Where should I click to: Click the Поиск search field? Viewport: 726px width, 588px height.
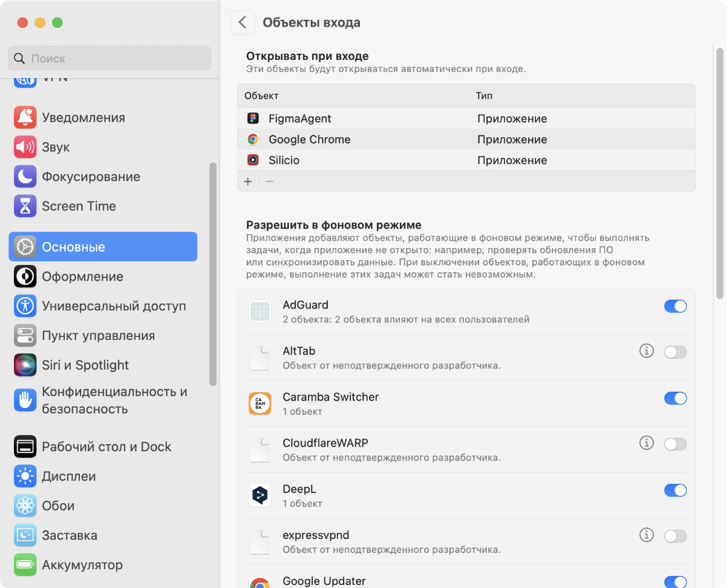110,59
